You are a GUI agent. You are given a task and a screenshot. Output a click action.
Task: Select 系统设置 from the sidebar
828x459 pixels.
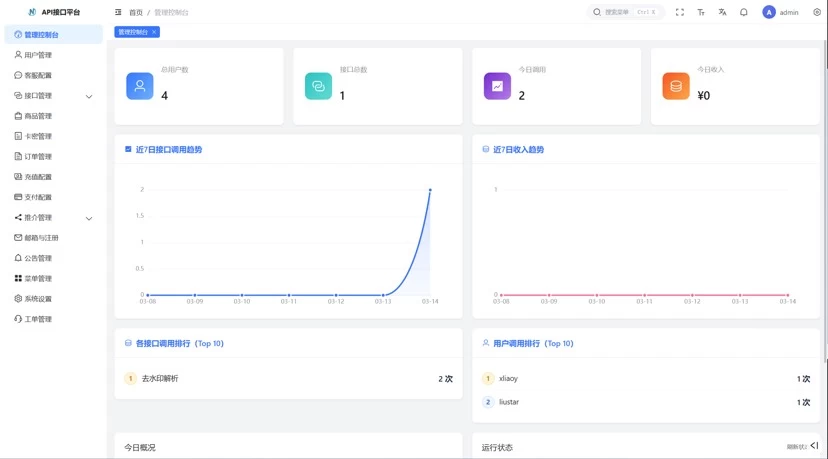pyautogui.click(x=38, y=299)
